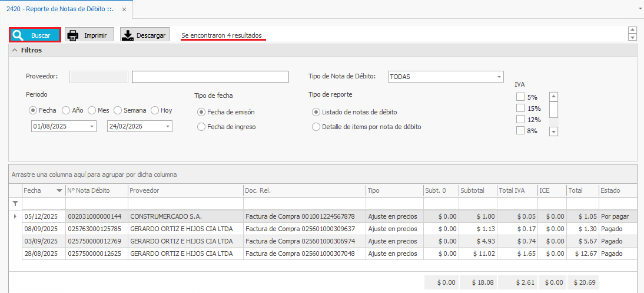Open the start date 01/08/2025 picker
Image resolution: width=644 pixels, height=293 pixels.
point(92,126)
